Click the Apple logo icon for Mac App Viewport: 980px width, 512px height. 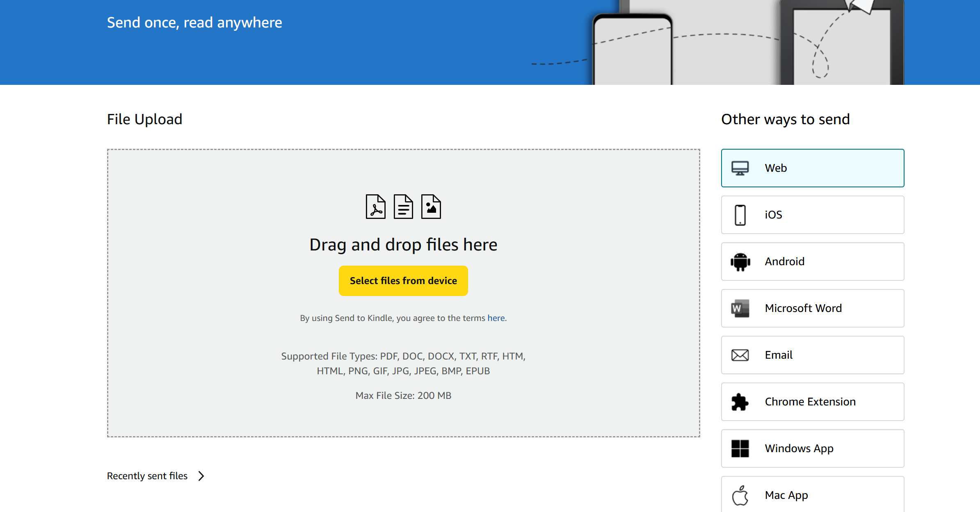(740, 495)
